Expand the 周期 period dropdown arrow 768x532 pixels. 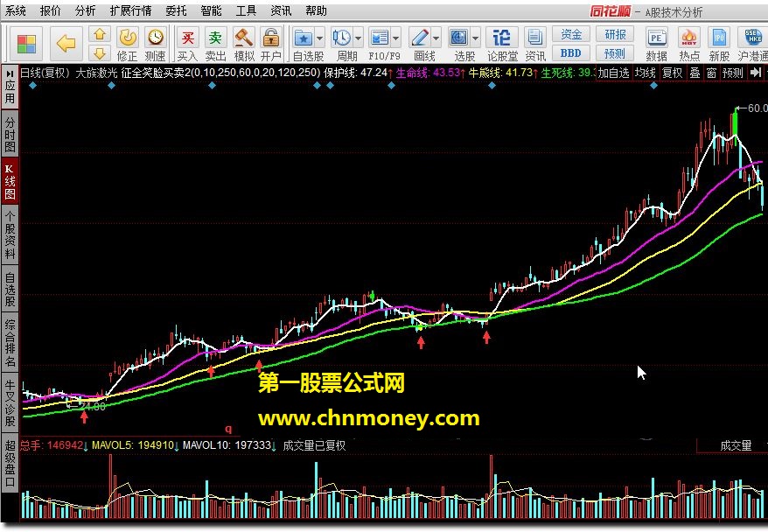(x=359, y=38)
